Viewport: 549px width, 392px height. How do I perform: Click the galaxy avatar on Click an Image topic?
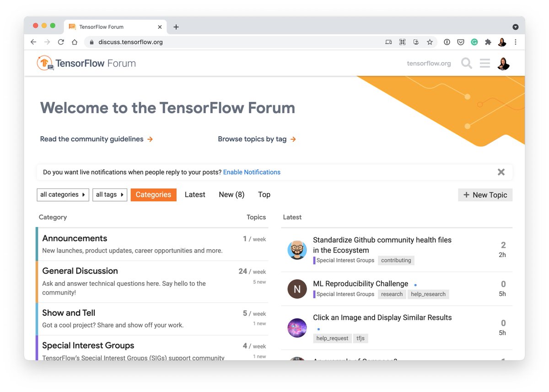pos(297,328)
